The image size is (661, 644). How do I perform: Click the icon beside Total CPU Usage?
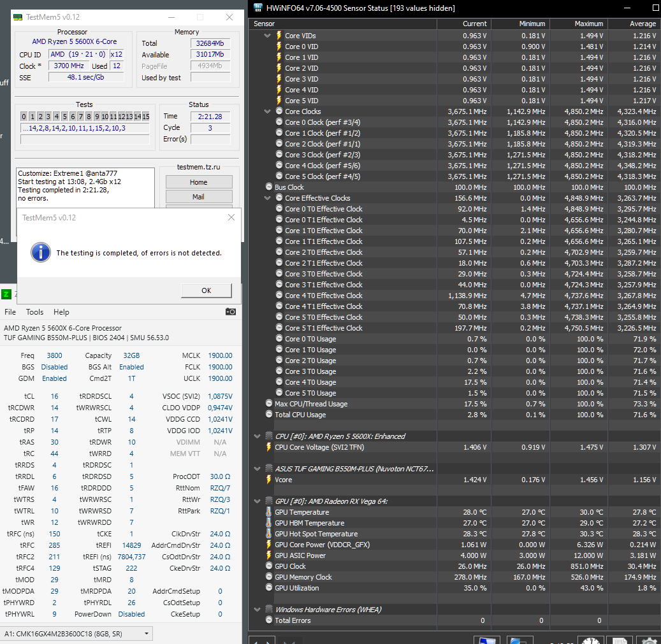[x=269, y=414]
